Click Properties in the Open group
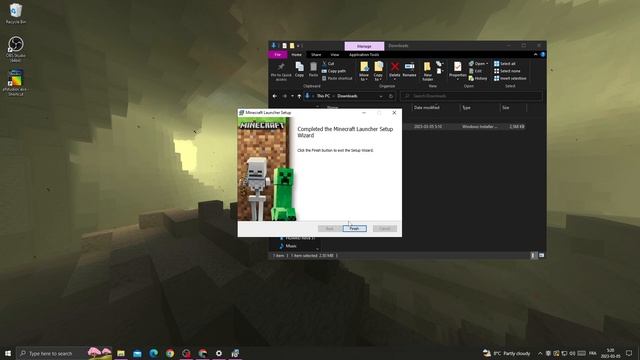Viewport: 640px width, 360px height. [458, 70]
